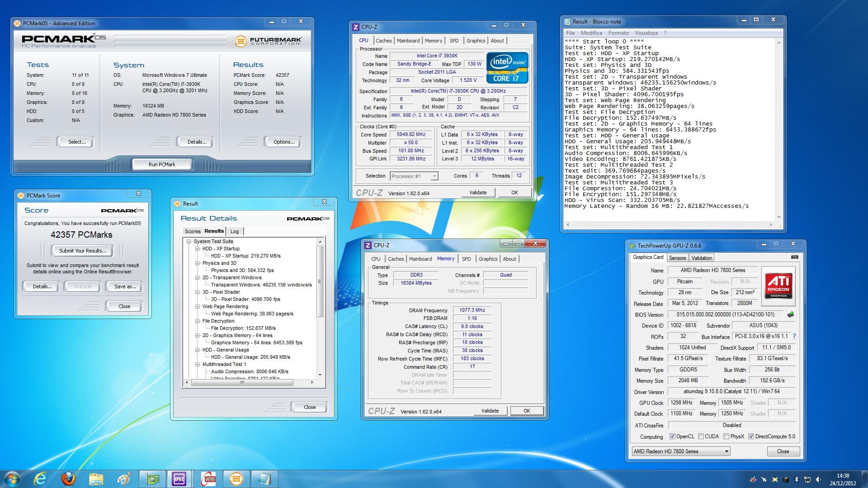Click the Intel Core i7 logo in CPU-Z
The height and width of the screenshot is (488, 868).
coord(507,68)
